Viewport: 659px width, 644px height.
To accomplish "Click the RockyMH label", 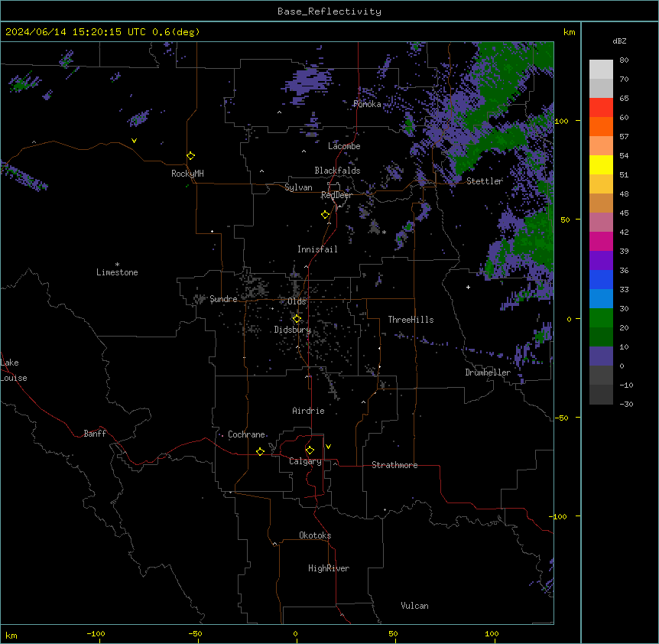I will point(187,174).
